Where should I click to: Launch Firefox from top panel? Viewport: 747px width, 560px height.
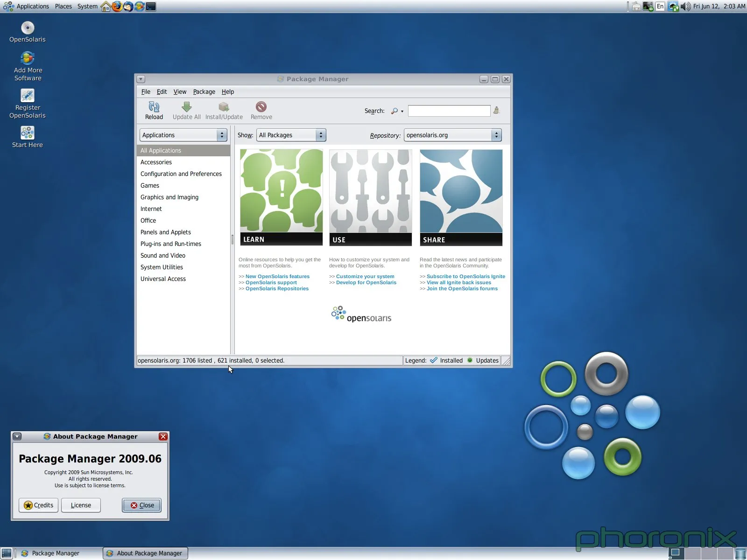(x=117, y=7)
